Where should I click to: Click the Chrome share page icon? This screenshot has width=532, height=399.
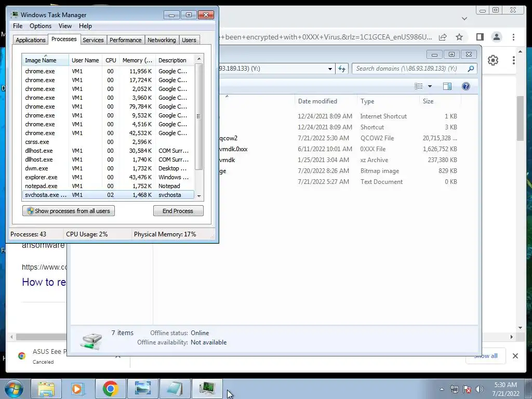point(443,37)
